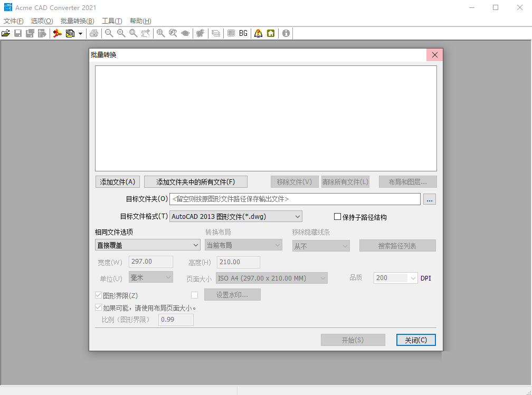Click the Zoom Previous icon

tap(173, 33)
